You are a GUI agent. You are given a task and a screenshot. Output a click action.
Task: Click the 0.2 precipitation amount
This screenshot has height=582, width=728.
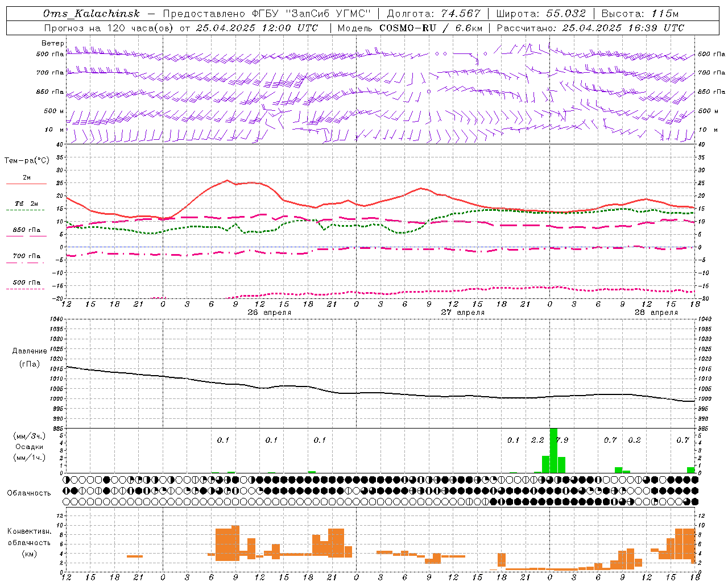634,440
